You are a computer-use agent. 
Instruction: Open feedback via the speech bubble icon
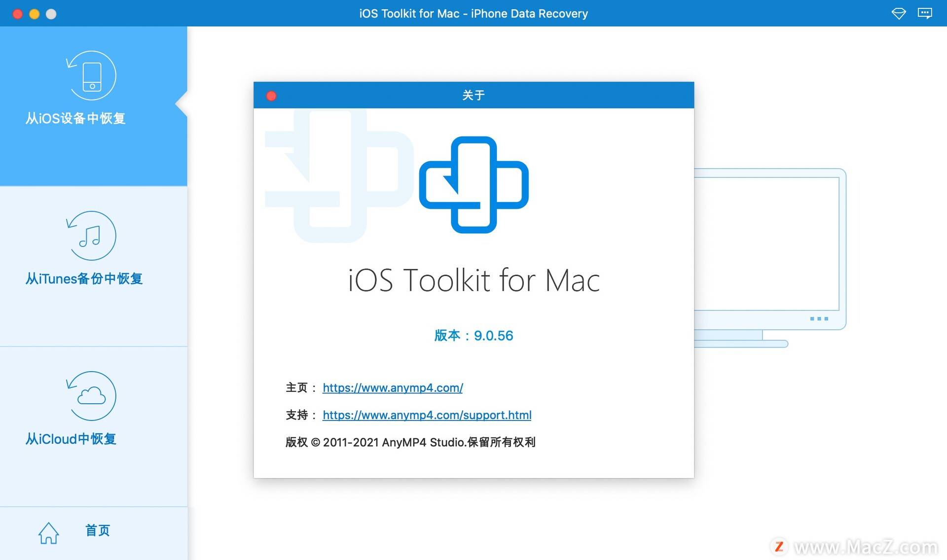coord(925,13)
